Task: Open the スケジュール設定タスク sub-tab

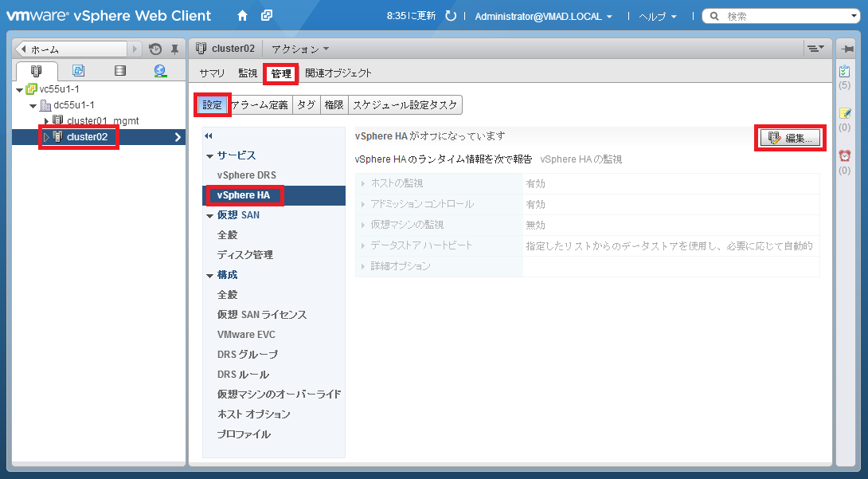Action: [x=405, y=104]
